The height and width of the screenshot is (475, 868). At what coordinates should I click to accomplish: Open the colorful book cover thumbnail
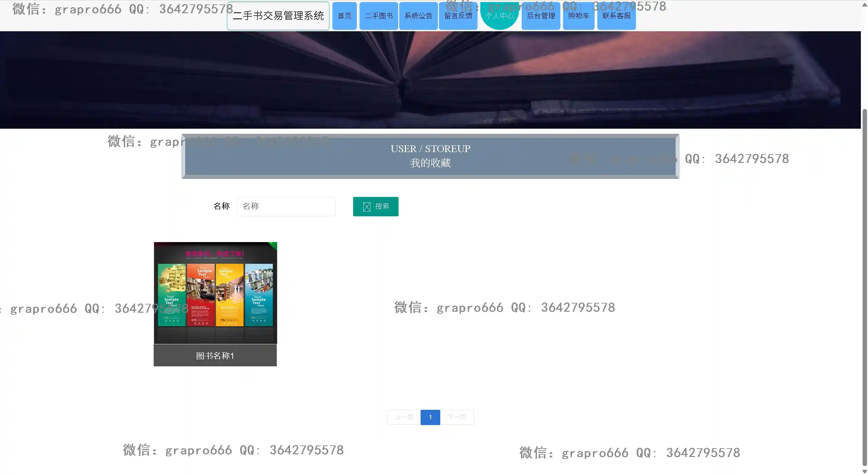click(x=215, y=293)
